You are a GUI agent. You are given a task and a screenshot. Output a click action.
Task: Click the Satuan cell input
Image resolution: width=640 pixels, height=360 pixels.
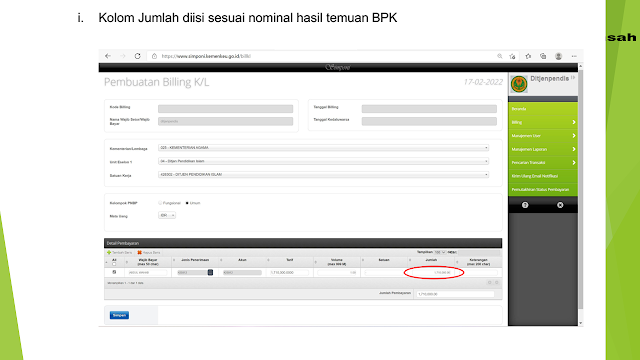[384, 273]
